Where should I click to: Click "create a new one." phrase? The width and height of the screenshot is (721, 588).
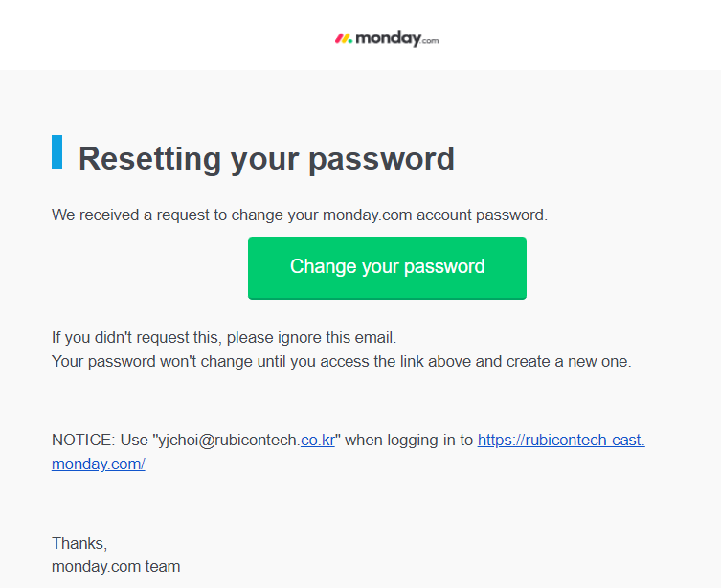(569, 361)
